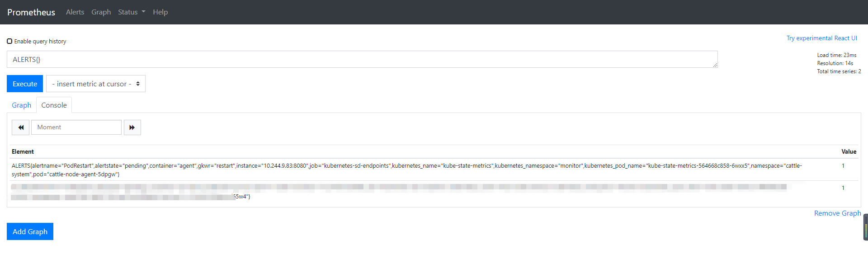The height and width of the screenshot is (259, 868).
Task: Open the insert metric at cursor dropdown
Action: (96, 84)
